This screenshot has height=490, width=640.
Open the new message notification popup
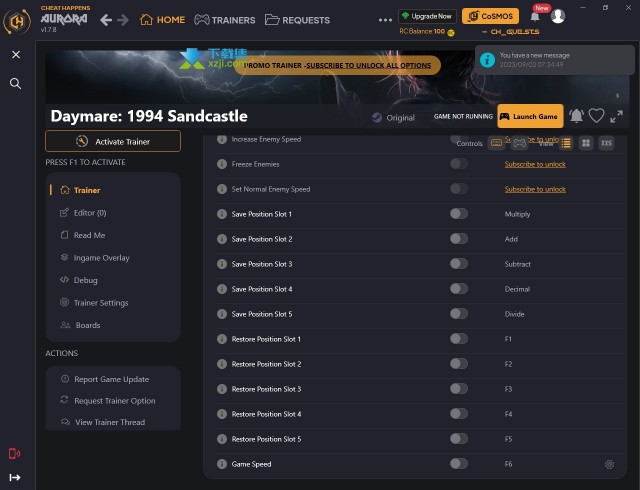tap(555, 60)
